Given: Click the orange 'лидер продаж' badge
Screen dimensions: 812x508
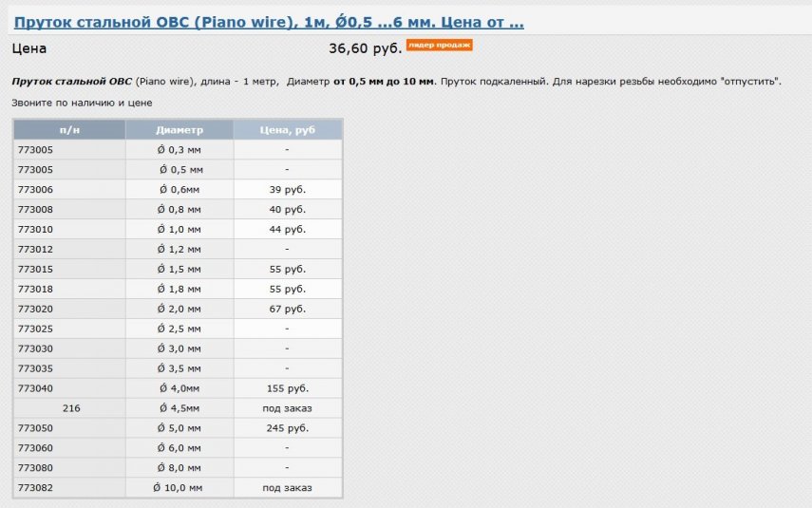Looking at the screenshot, I should click(439, 45).
